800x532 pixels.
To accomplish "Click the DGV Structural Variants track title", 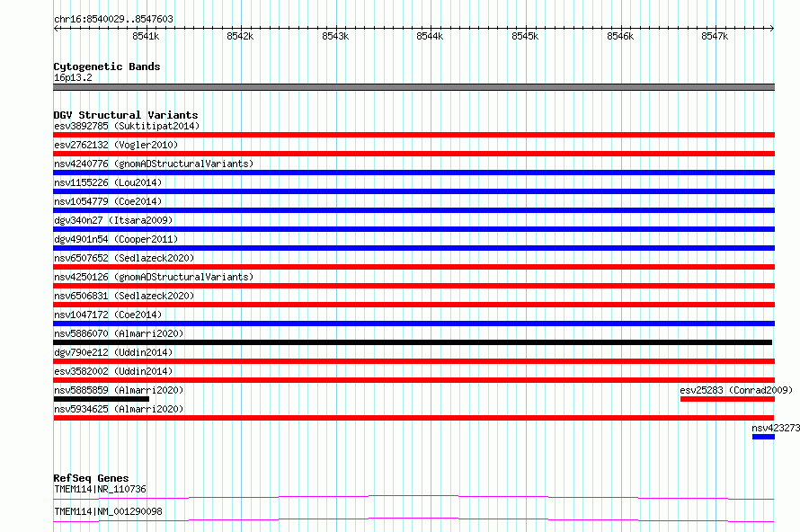I will pos(126,115).
